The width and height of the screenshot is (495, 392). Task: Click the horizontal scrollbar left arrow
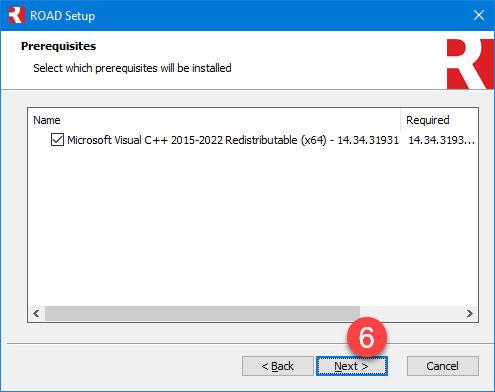[36, 313]
